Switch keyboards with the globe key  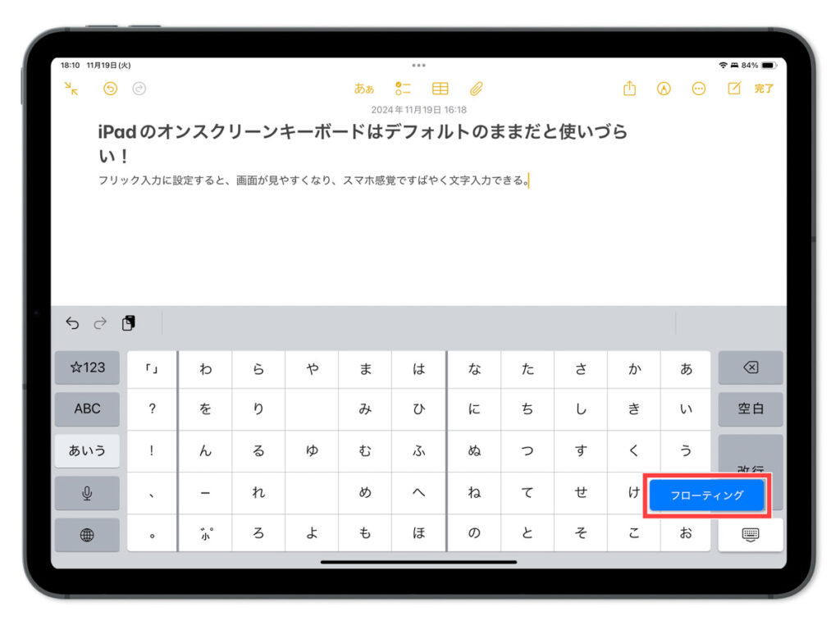[87, 535]
